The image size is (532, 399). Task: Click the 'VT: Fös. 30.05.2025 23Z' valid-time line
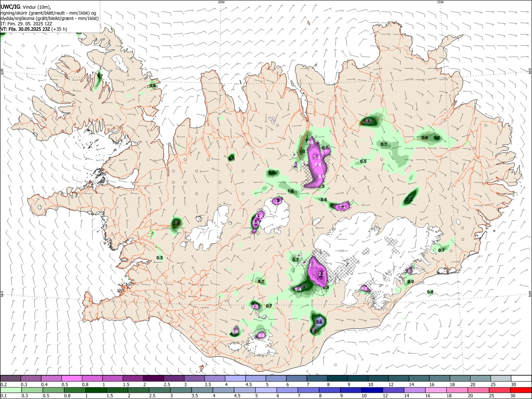tap(33, 29)
